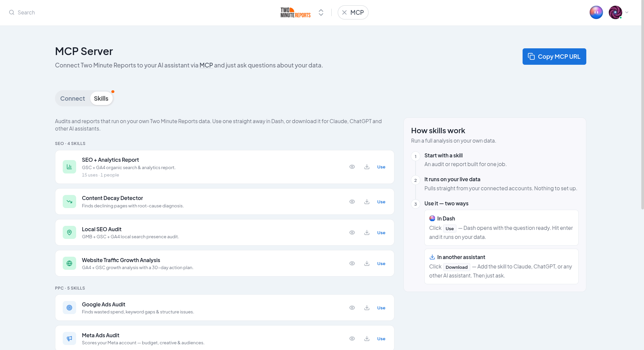Preview the Local SEO Audit skill
Image resolution: width=644 pixels, height=350 pixels.
coord(352,233)
